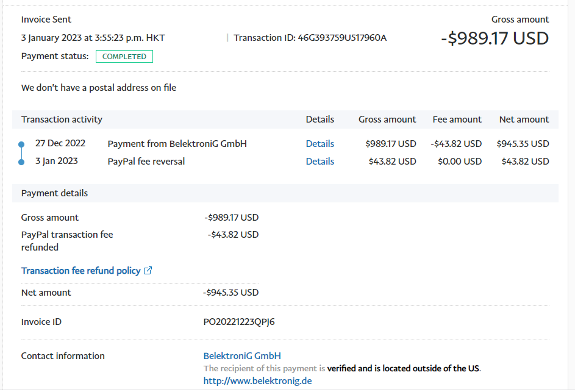This screenshot has width=575, height=392.
Task: Click the -$43.82 USD fee amount in activity table
Action: click(455, 144)
